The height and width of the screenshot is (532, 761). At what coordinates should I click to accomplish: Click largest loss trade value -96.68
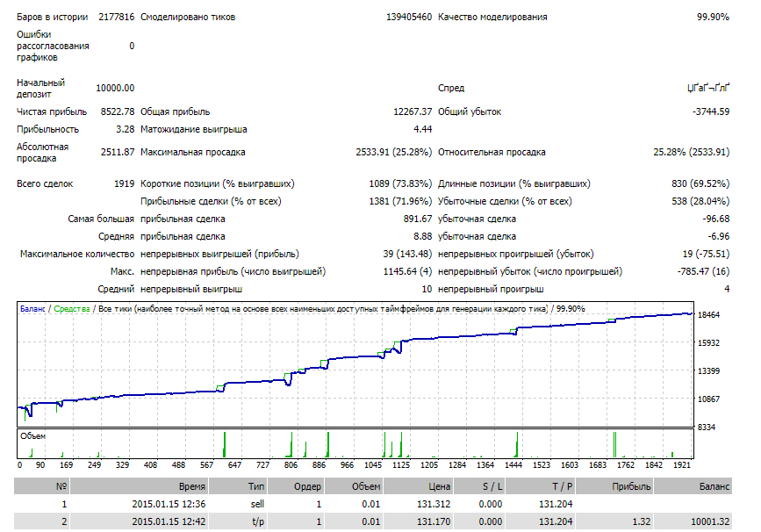tap(716, 219)
